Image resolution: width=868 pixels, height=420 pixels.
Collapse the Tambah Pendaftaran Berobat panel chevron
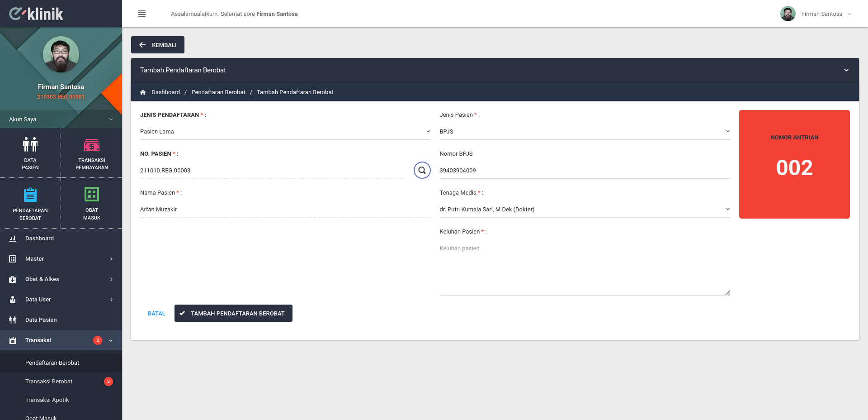pyautogui.click(x=846, y=70)
